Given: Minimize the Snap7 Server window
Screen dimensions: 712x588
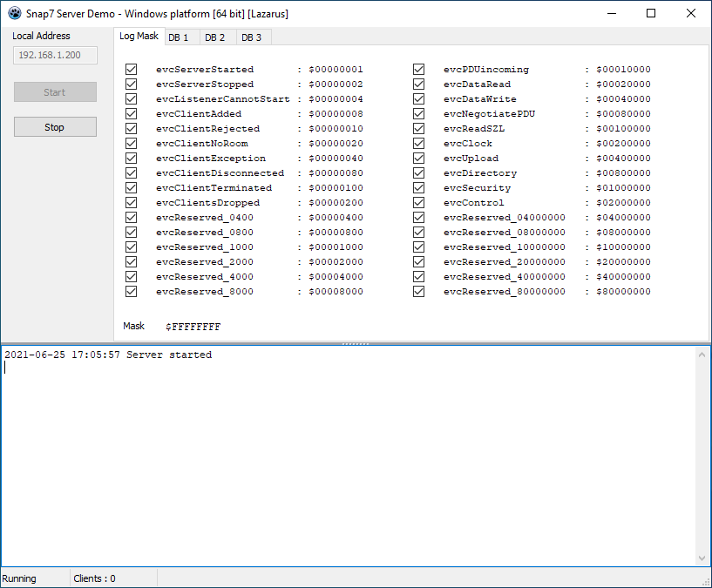Looking at the screenshot, I should click(x=612, y=13).
